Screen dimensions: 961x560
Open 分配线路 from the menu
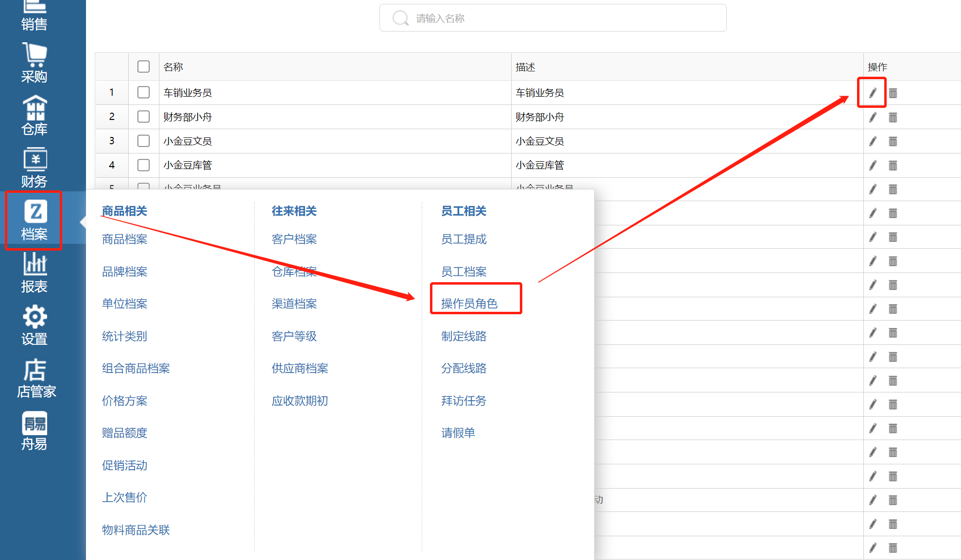[x=463, y=368]
